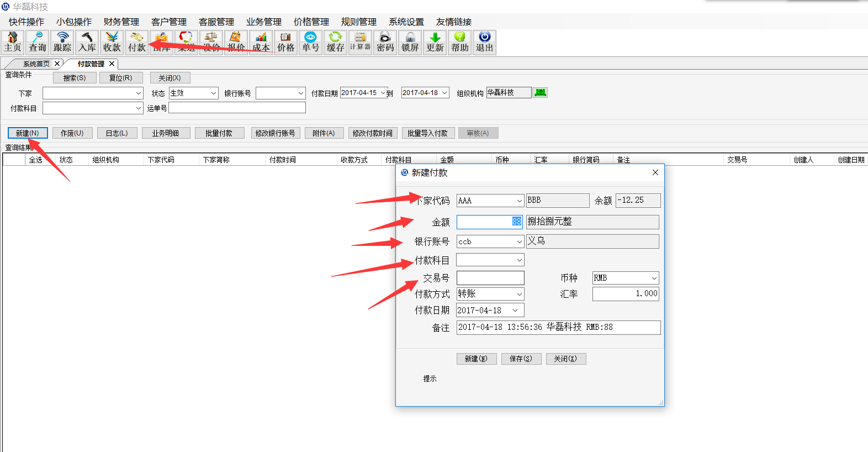The image size is (868, 452).
Task: Expand the 付款科目 dropdown in the dialog
Action: (519, 260)
